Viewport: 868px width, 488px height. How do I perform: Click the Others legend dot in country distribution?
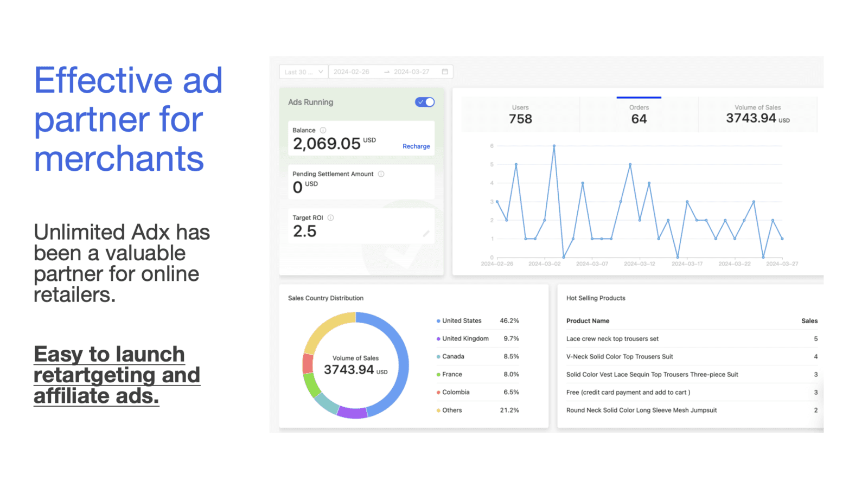[438, 410]
